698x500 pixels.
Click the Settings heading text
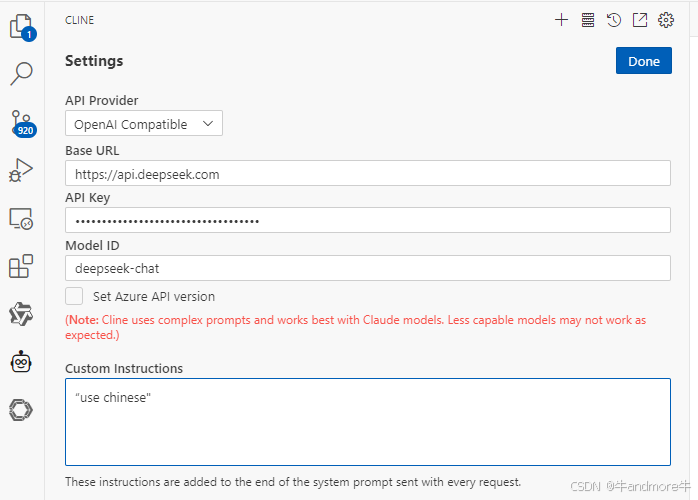(94, 61)
